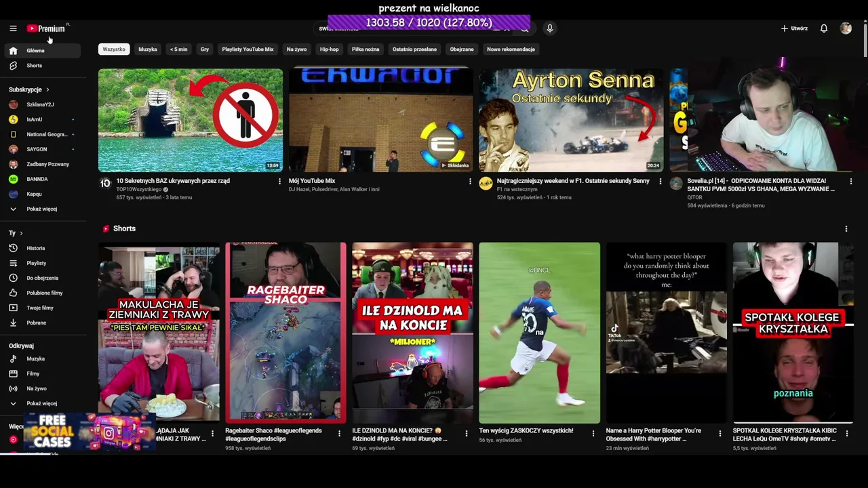Image resolution: width=868 pixels, height=488 pixels.
Task: Open Zadbany Pozwany subscription channel
Action: pos(43,164)
